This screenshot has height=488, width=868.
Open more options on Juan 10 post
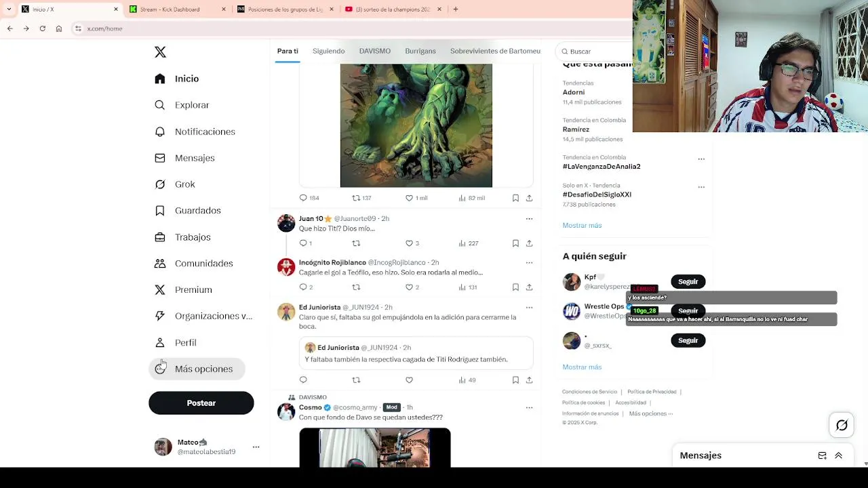[529, 219]
